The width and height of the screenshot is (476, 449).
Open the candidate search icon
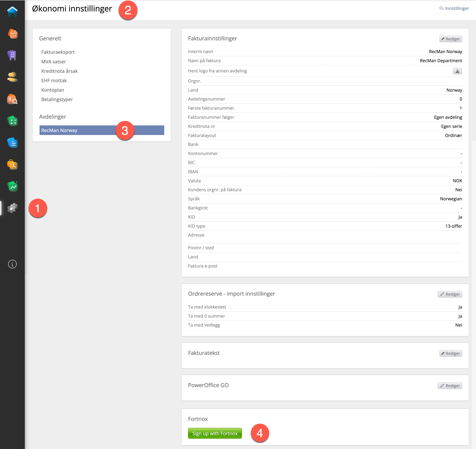[12, 99]
